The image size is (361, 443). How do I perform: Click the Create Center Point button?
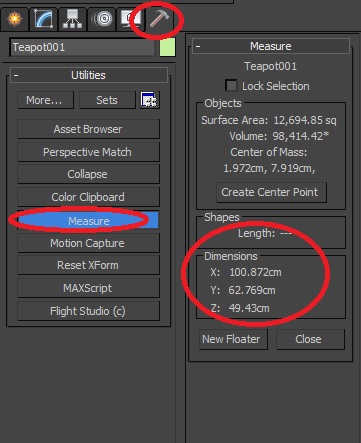tap(271, 192)
